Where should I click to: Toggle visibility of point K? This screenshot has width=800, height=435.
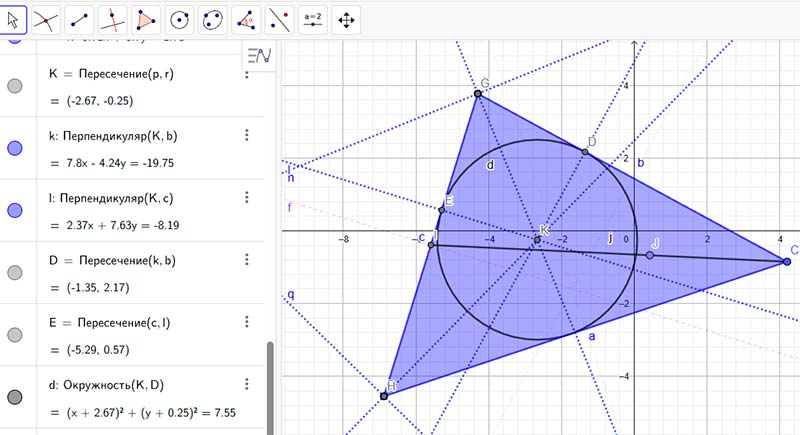pos(15,86)
